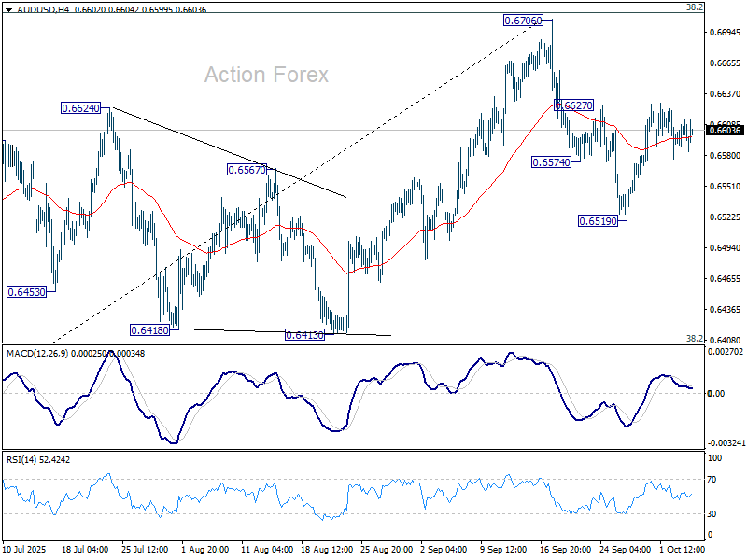Click the 10 Jul 2025 date label
This screenshot has width=747, height=560.
(x=24, y=549)
